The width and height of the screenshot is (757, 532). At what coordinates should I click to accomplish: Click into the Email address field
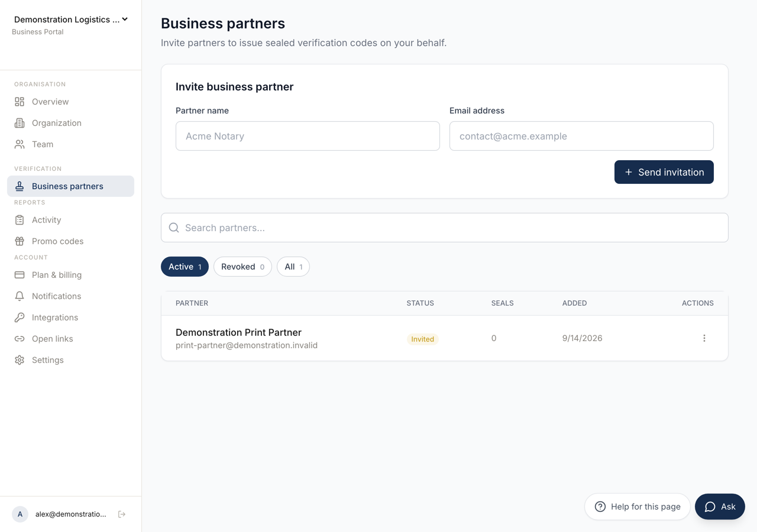coord(581,136)
